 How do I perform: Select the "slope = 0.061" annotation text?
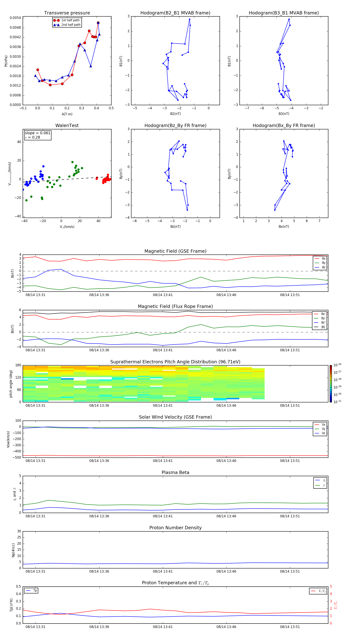(37, 133)
